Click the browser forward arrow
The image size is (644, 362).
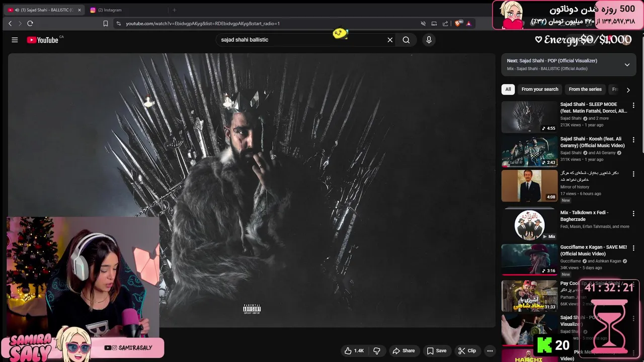pos(20,23)
